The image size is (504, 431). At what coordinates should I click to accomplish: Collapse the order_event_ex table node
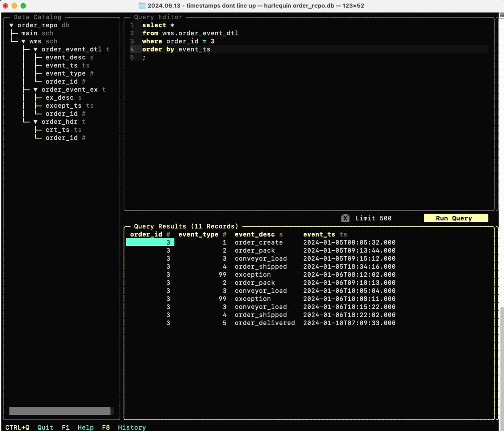tap(35, 89)
